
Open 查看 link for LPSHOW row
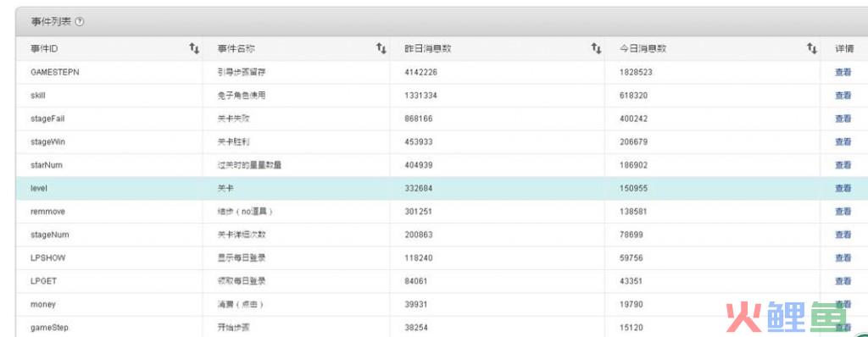pyautogui.click(x=843, y=258)
